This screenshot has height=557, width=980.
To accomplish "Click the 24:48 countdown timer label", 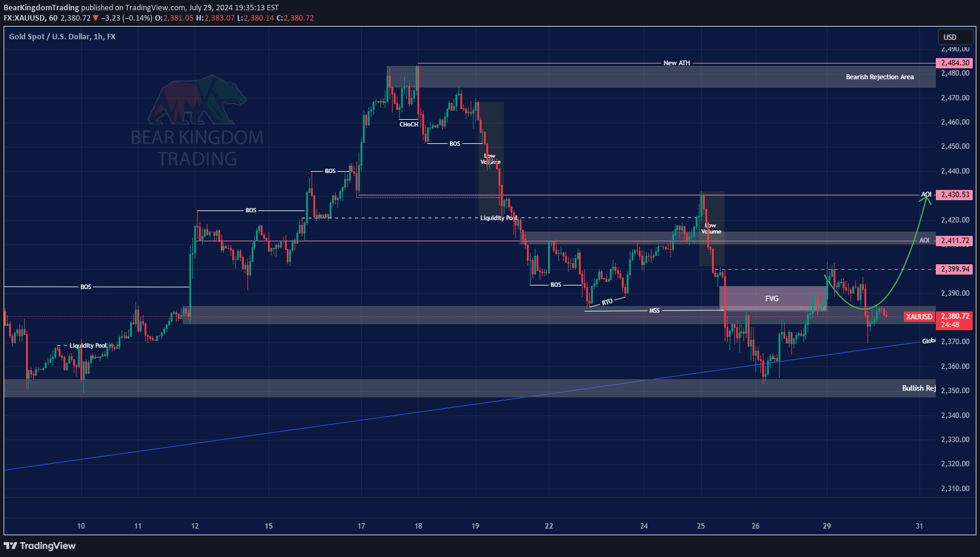I will 950,325.
